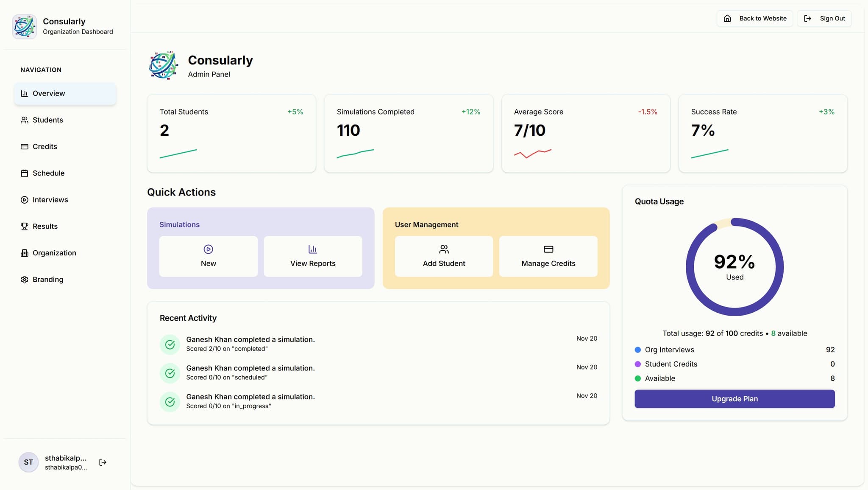Click the large Consularly Admin Panel logo

pyautogui.click(x=164, y=65)
